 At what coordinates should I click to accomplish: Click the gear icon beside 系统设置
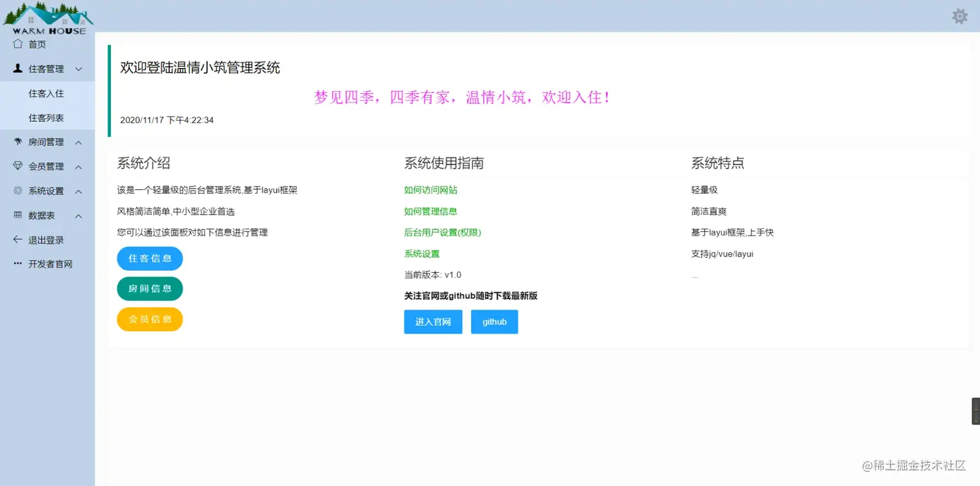[17, 191]
